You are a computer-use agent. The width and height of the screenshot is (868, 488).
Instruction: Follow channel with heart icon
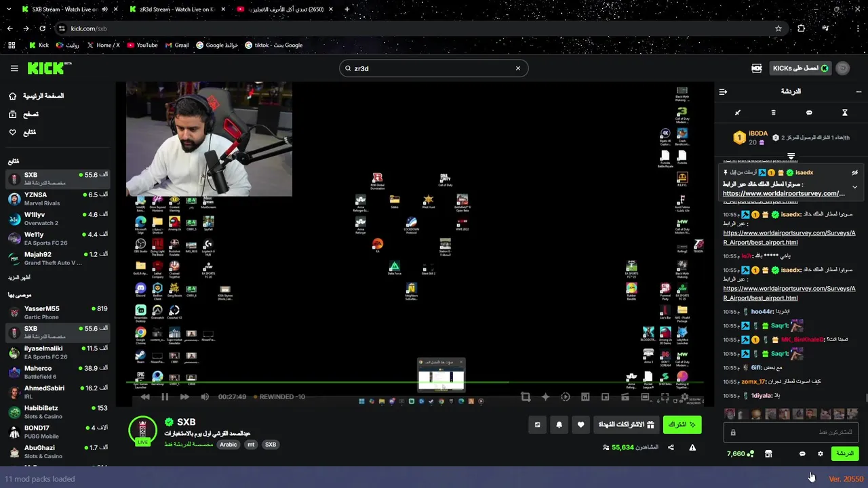tap(580, 425)
